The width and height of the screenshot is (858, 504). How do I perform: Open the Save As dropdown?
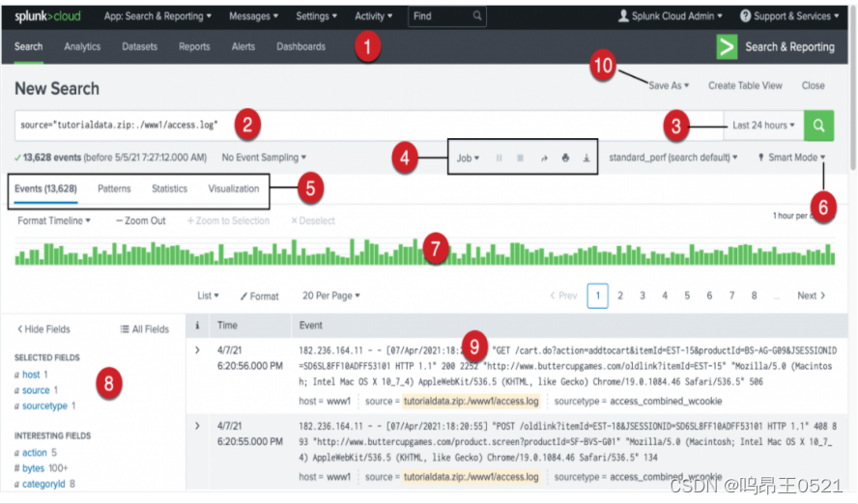click(x=669, y=85)
